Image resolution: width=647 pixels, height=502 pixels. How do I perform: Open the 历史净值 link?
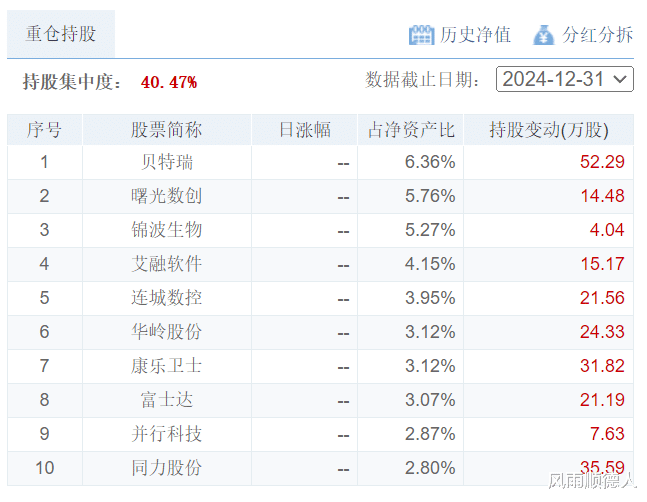[x=475, y=35]
